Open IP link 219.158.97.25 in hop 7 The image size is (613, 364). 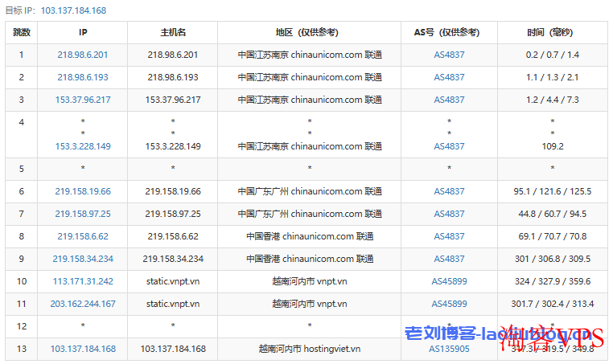coord(83,214)
